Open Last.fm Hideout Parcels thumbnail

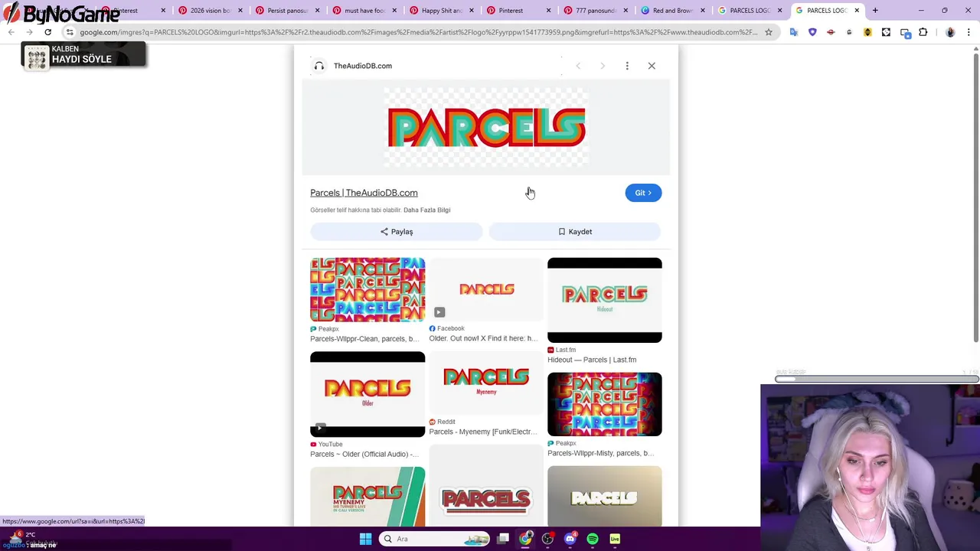click(x=605, y=300)
